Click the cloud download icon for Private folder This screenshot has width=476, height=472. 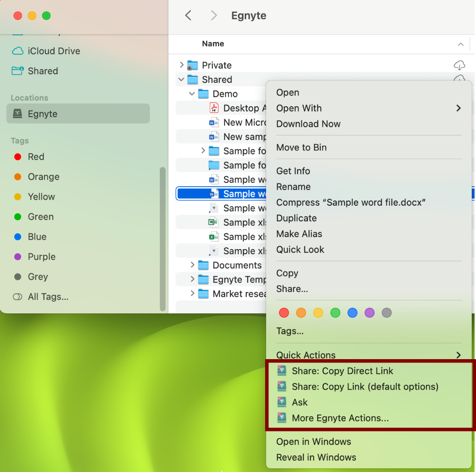tap(459, 65)
